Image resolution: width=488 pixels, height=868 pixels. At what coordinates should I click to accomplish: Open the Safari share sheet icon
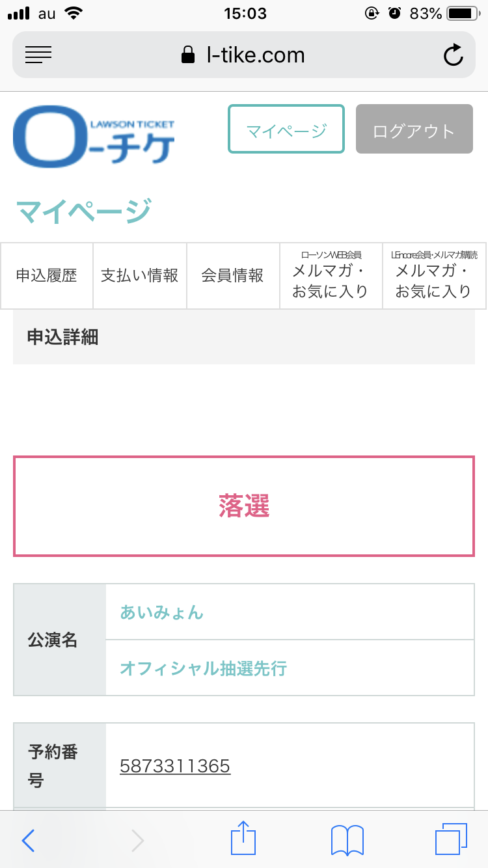[243, 839]
